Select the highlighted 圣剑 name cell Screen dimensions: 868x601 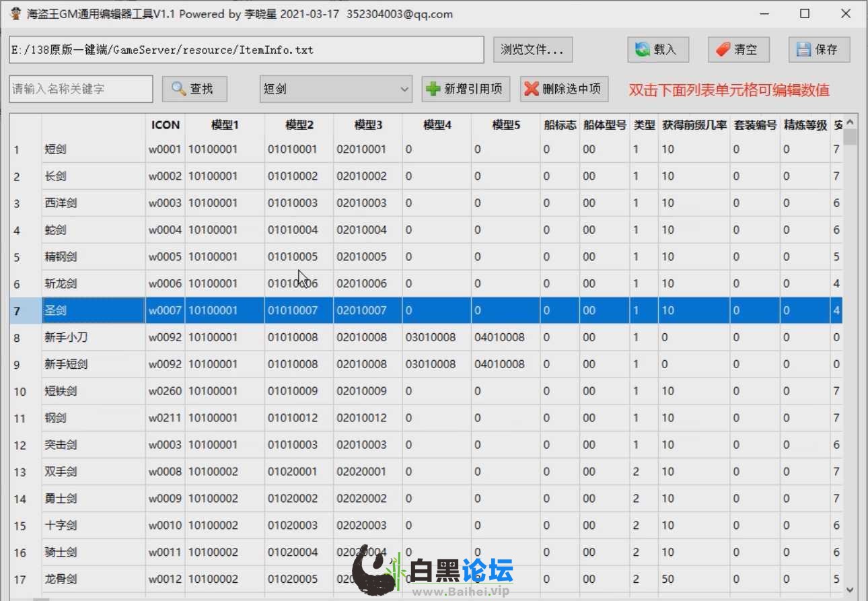[x=94, y=311]
